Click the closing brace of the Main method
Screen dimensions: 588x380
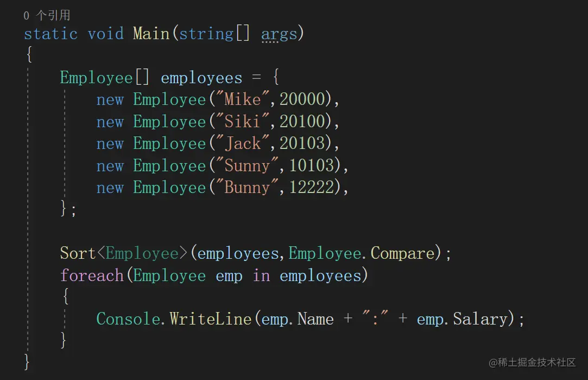[x=27, y=362]
